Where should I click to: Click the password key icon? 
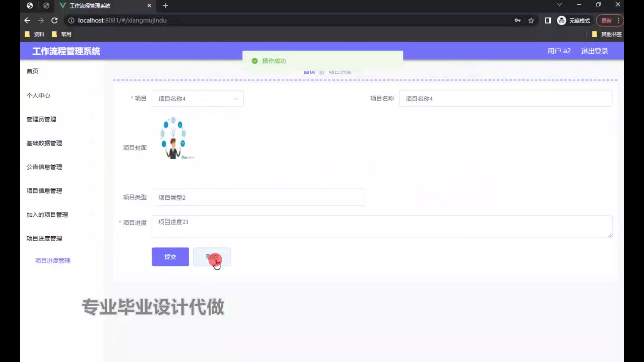[x=518, y=20]
